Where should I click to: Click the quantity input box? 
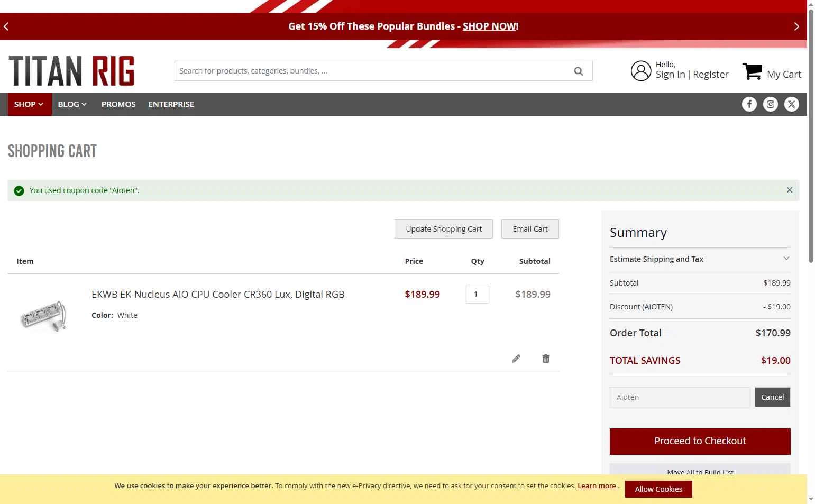coord(477,294)
